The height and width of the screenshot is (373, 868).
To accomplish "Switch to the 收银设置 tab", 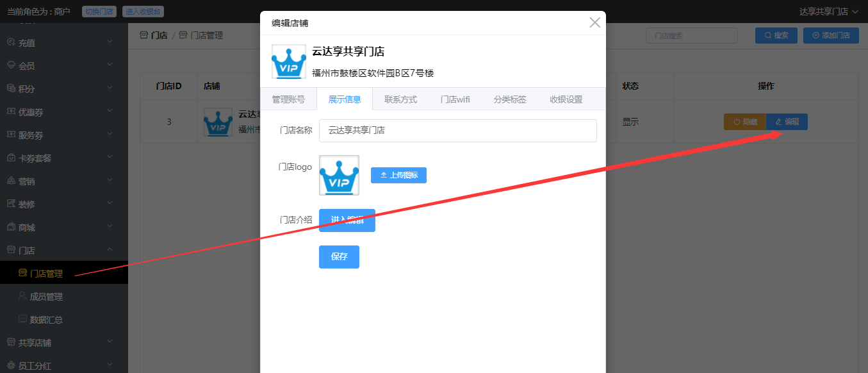I will click(x=566, y=99).
